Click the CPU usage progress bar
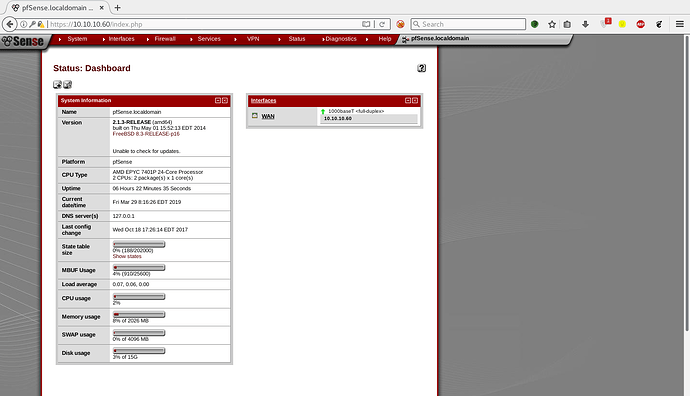The image size is (690, 396). click(x=139, y=297)
